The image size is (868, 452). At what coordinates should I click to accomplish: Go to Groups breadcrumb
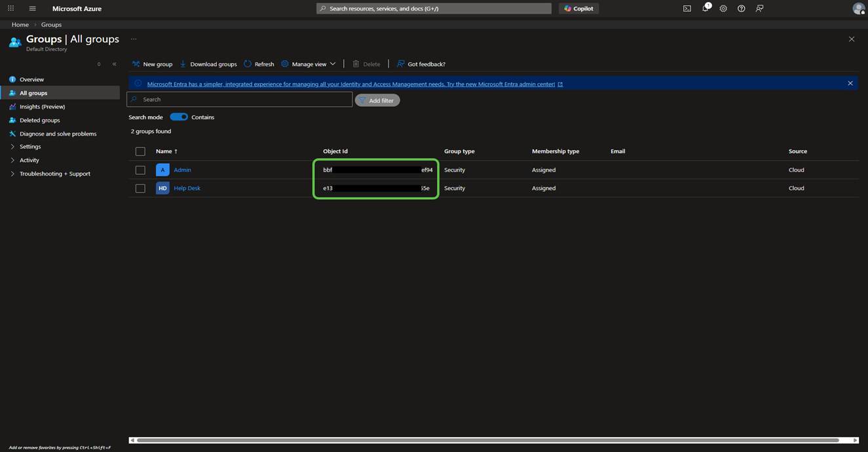coord(51,24)
